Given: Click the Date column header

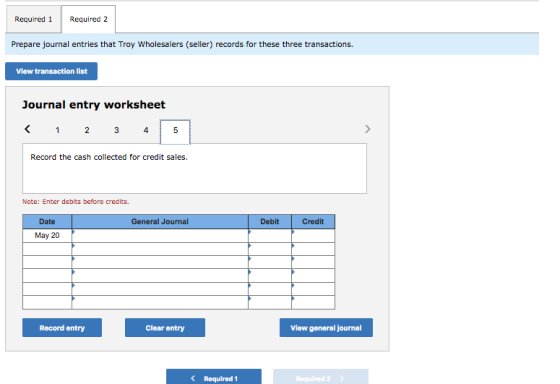Looking at the screenshot, I should point(47,221).
